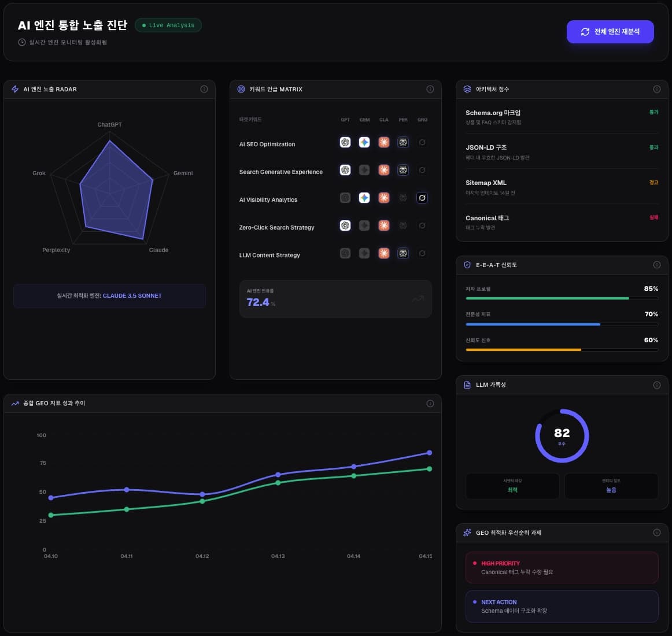Click the Live Analysis status badge
Screen dimensions: 672x636
coord(168,25)
